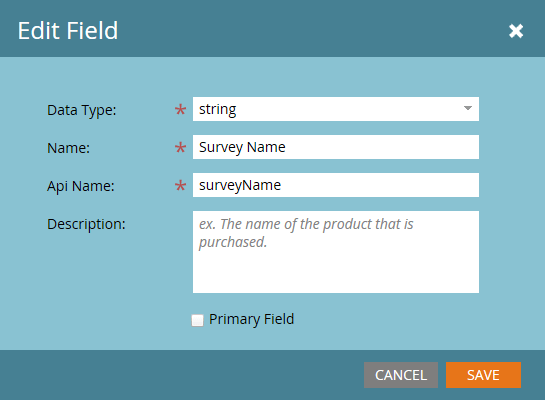Focus the Name field containing Survey Name
This screenshot has height=400, width=545.
[336, 147]
